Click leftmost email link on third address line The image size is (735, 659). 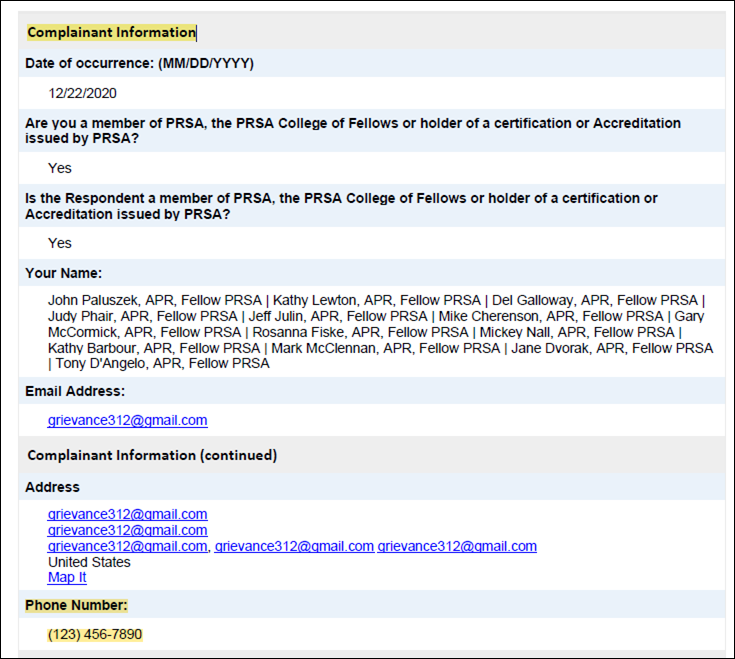[127, 546]
